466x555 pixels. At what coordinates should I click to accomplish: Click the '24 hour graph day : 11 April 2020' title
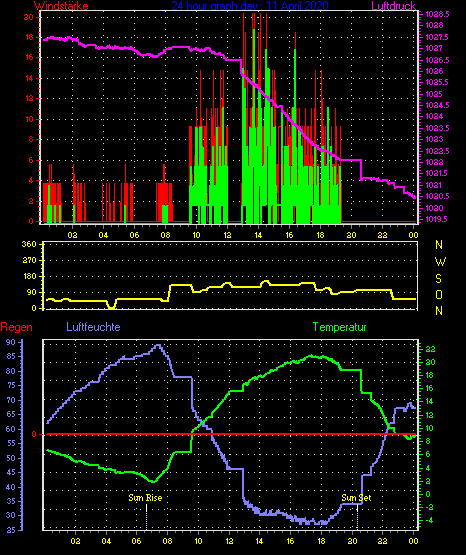pos(250,6)
